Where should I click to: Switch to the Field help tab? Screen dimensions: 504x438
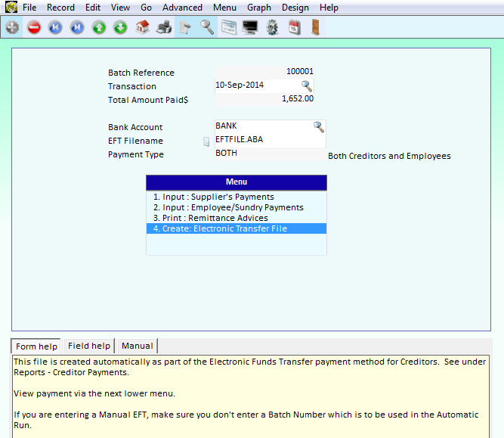(89, 346)
